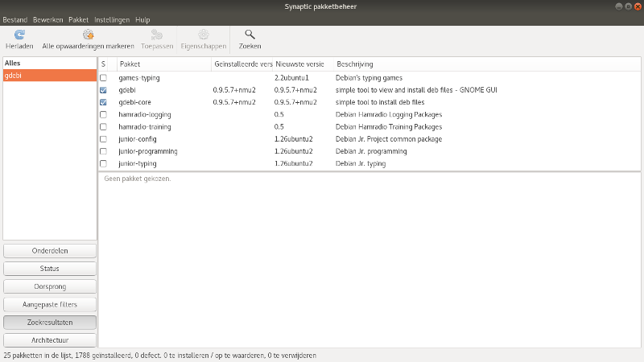Switch to the Architectuur filter view
This screenshot has height=362, width=644.
click(50, 340)
